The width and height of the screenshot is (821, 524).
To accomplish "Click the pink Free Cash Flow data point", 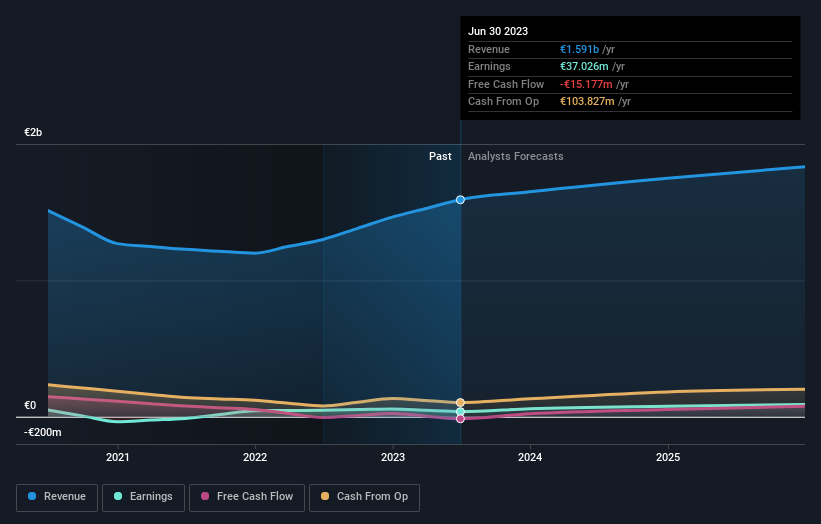I will [x=460, y=419].
